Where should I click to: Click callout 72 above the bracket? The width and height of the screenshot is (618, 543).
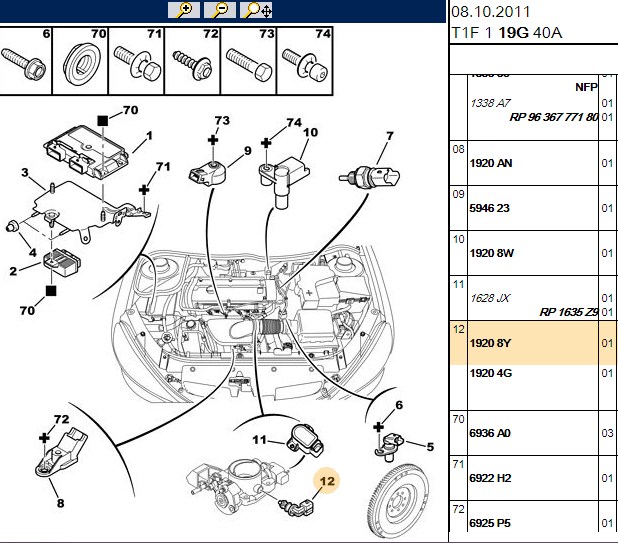pos(61,419)
